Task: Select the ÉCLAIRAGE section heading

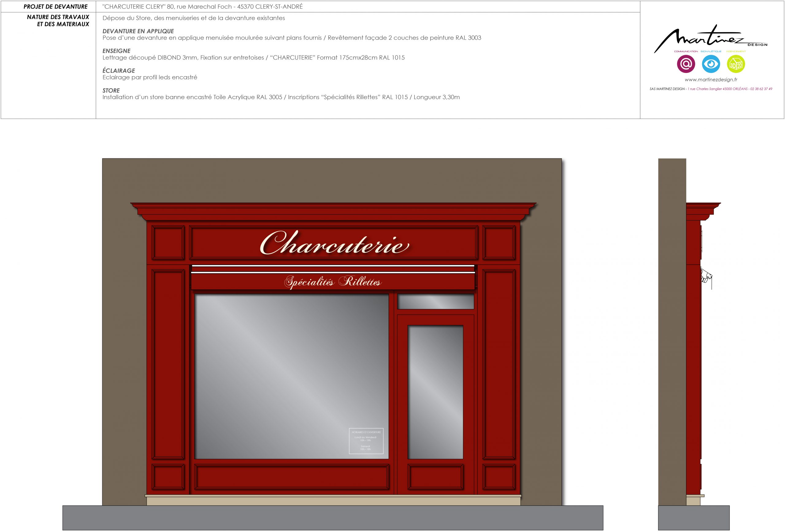Action: 119,71
